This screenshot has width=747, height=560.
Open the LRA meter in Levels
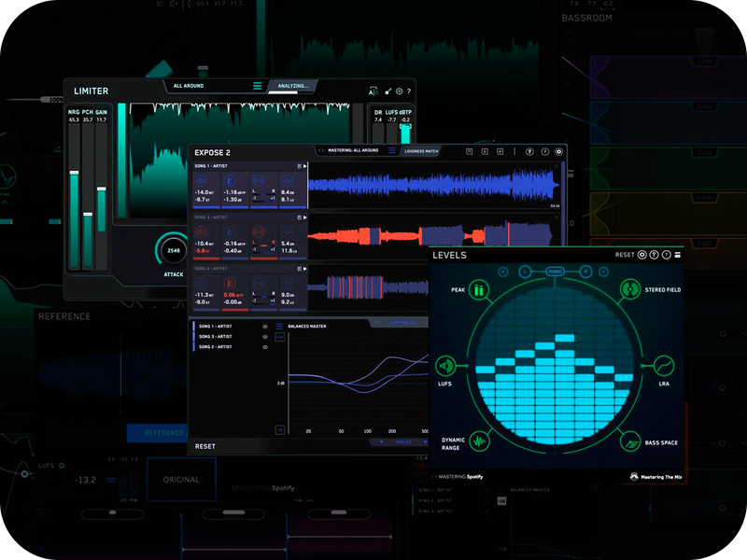click(663, 366)
